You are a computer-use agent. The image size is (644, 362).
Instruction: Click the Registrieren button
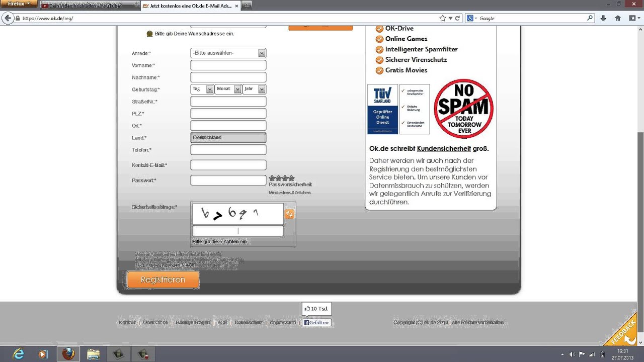(x=163, y=280)
